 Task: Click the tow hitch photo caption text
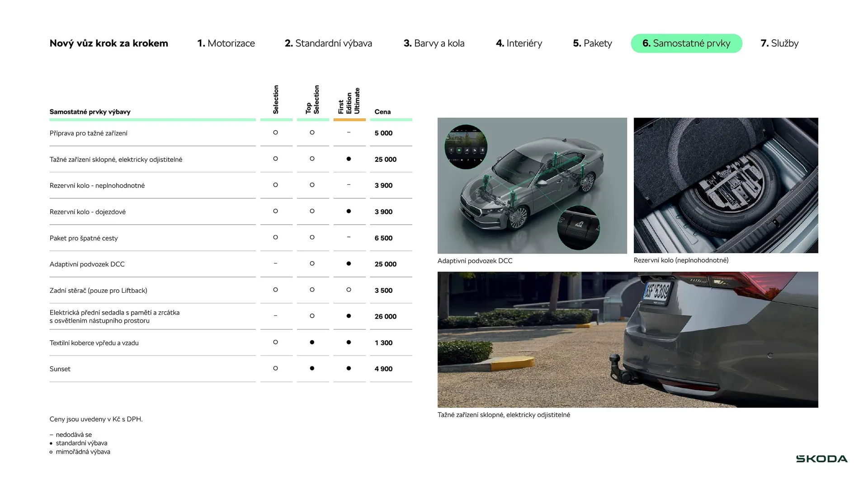pos(504,415)
